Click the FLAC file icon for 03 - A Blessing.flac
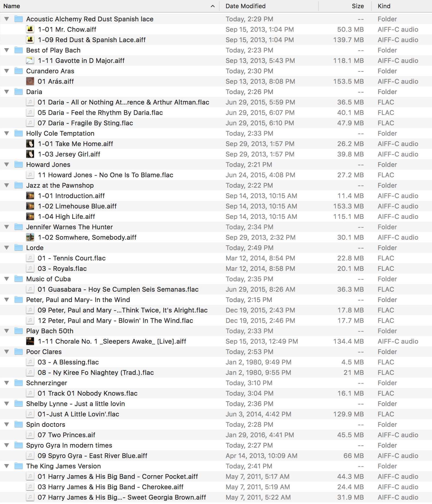Image resolution: width=432 pixels, height=504 pixels. 30,362
